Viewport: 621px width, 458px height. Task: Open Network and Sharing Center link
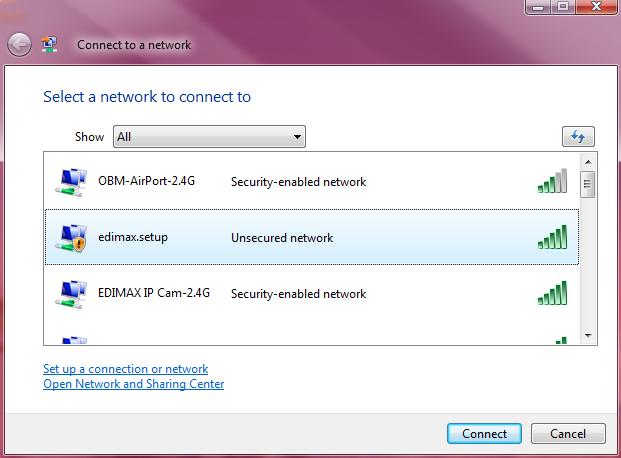(x=133, y=384)
